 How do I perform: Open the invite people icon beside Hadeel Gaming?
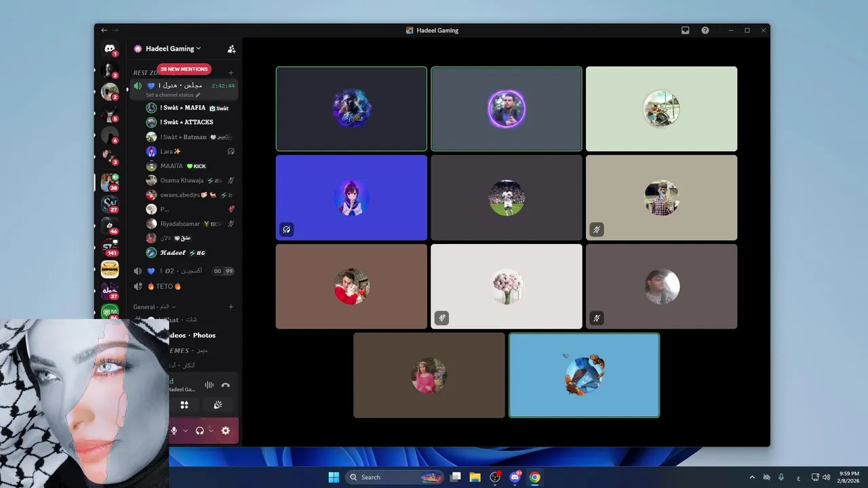click(x=231, y=49)
